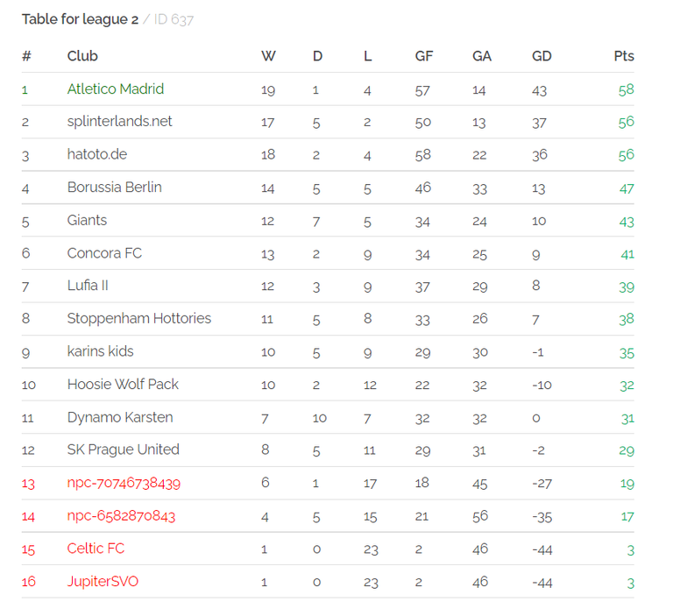Screen dimensions: 673x616
Task: Open JupiterSVO club page
Action: 103,582
